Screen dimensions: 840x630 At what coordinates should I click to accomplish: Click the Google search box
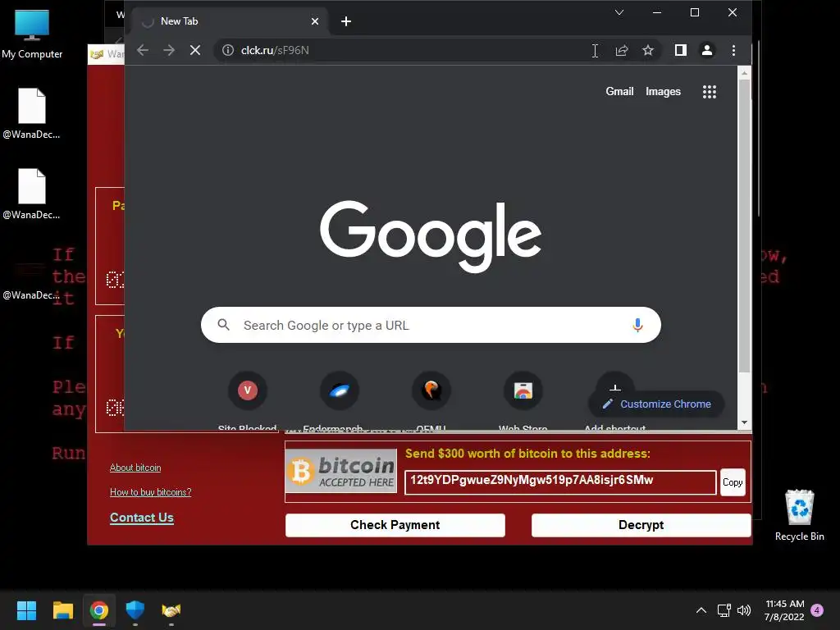(431, 325)
